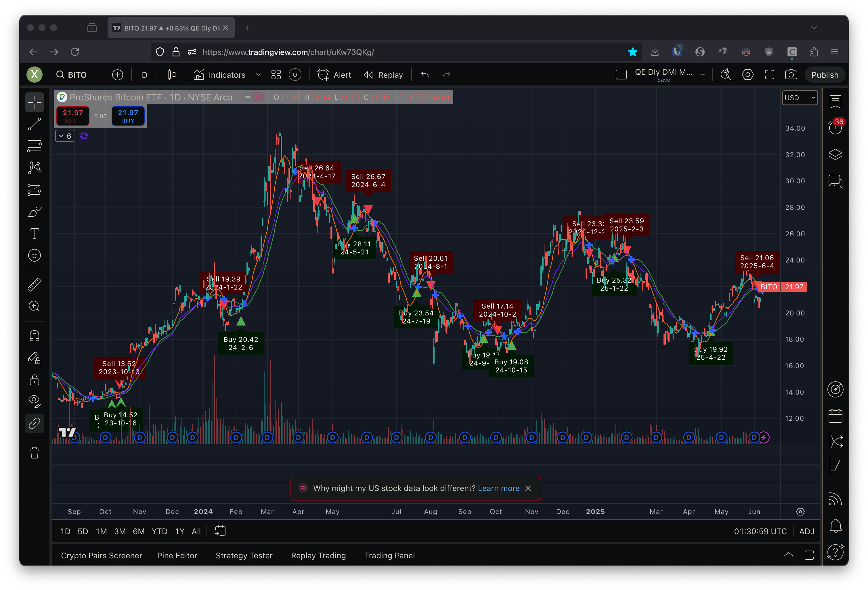Collapse the indicator legend showing 6
This screenshot has width=868, height=590.
65,136
